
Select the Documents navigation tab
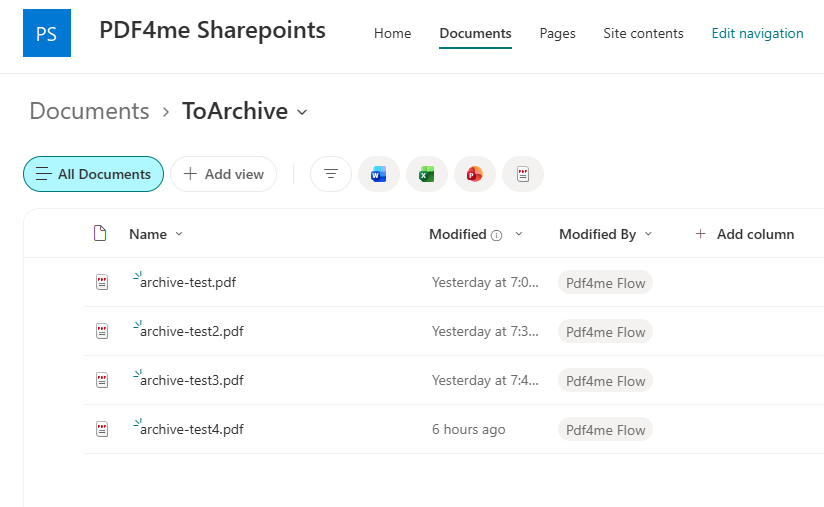475,33
